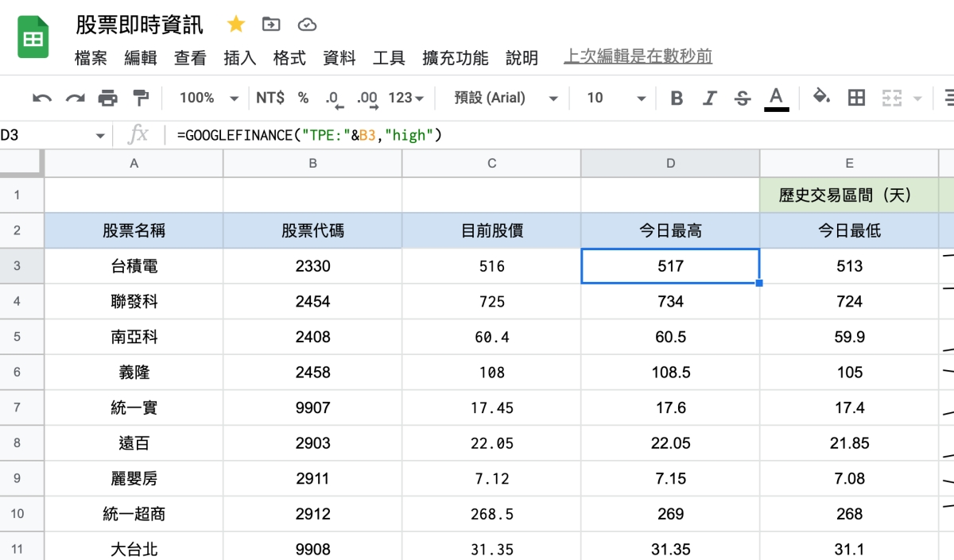
Task: Open the Arial font dropdown
Action: click(x=506, y=98)
